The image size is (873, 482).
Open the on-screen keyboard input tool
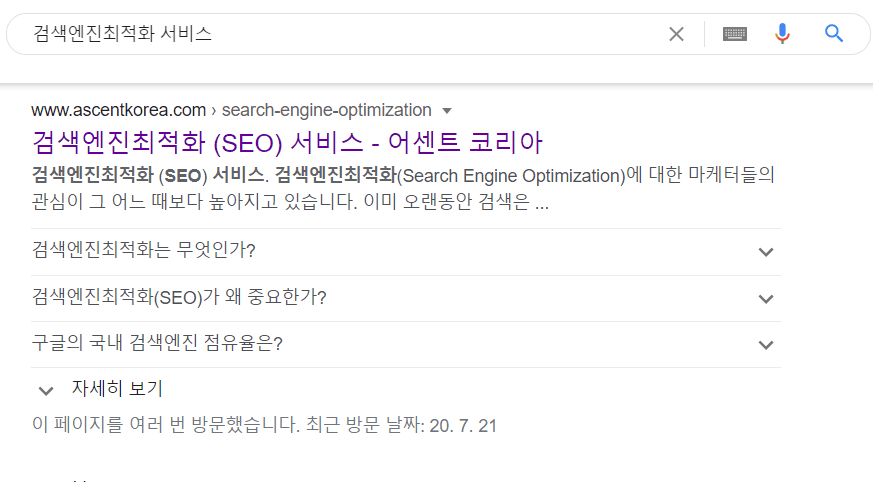point(734,34)
